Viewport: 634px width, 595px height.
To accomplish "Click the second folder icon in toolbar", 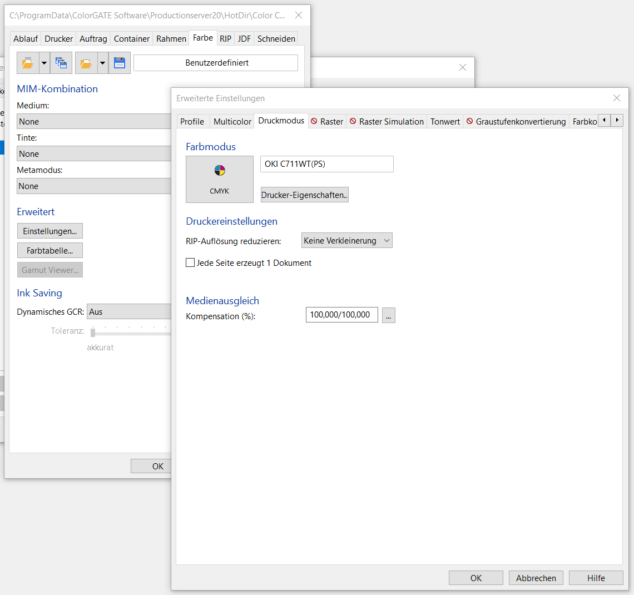I will [x=86, y=63].
